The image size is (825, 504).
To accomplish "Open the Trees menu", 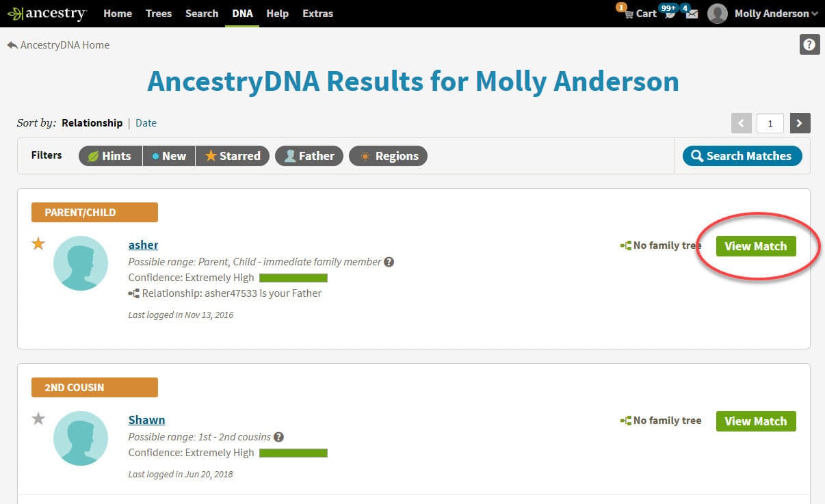I will [159, 14].
